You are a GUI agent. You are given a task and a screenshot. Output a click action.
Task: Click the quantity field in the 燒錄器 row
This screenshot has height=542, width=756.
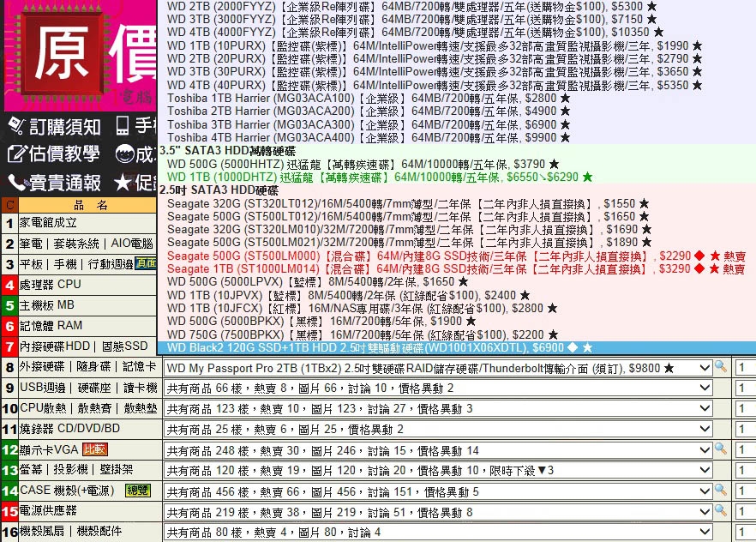pos(746,429)
